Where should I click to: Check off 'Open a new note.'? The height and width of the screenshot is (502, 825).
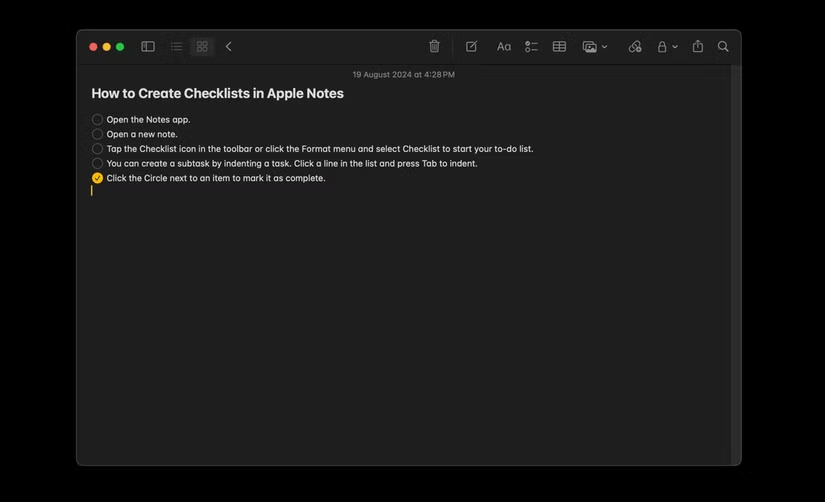97,134
